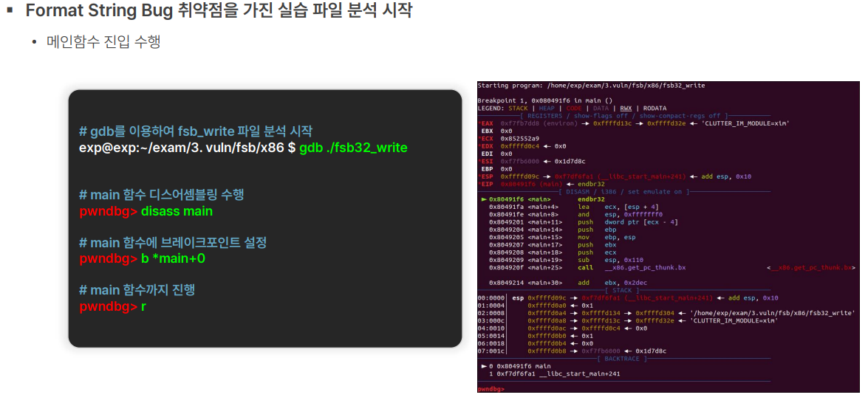This screenshot has height=406, width=868.
Task: Click the line '<main+25> call __x86.get_pc_thunk.bx'
Action: (x=587, y=267)
